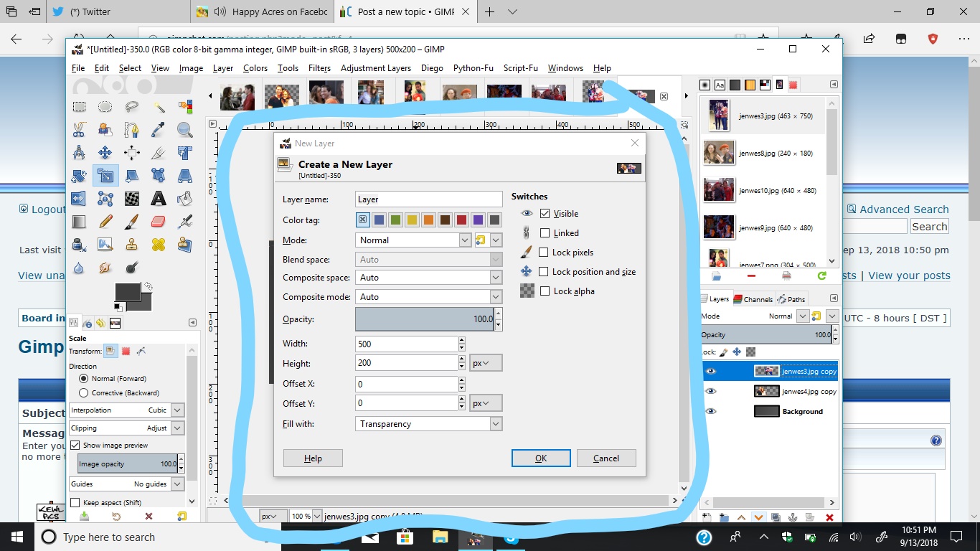The image size is (980, 551).
Task: Delete layer with red X icon
Action: coord(830,517)
